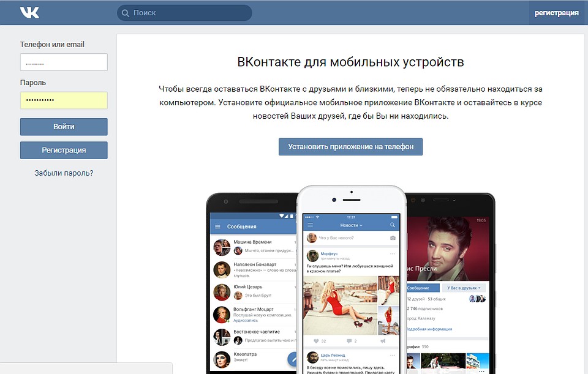Select Машина Времени conversation

(254, 247)
